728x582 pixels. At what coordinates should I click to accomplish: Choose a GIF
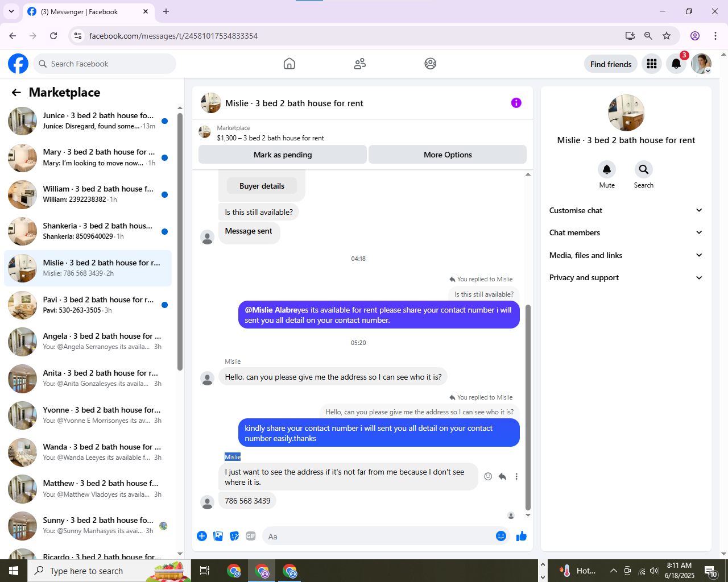[251, 536]
